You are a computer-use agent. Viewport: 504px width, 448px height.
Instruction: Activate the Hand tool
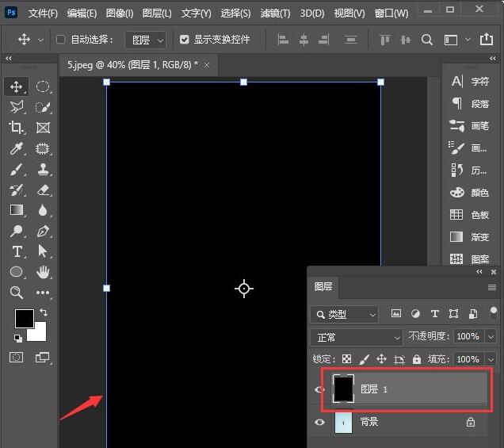pyautogui.click(x=44, y=272)
